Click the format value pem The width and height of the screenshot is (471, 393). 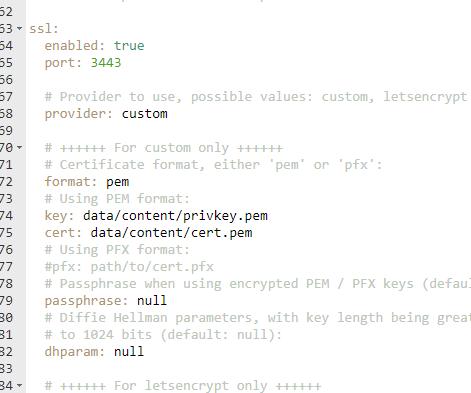coord(118,182)
